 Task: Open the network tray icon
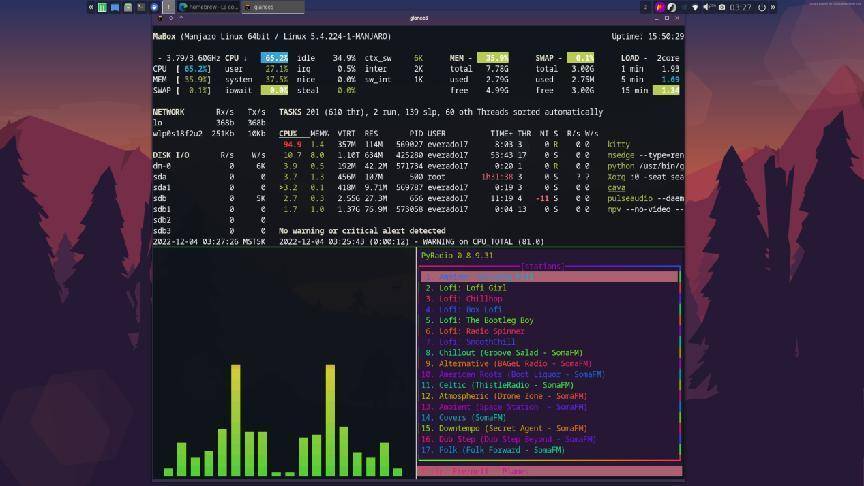click(695, 7)
